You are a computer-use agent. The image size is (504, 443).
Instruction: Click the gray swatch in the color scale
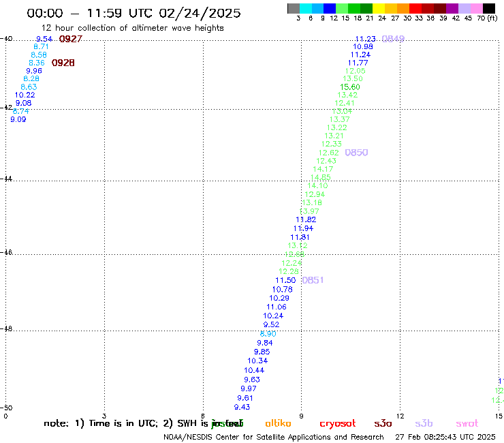(x=294, y=8)
